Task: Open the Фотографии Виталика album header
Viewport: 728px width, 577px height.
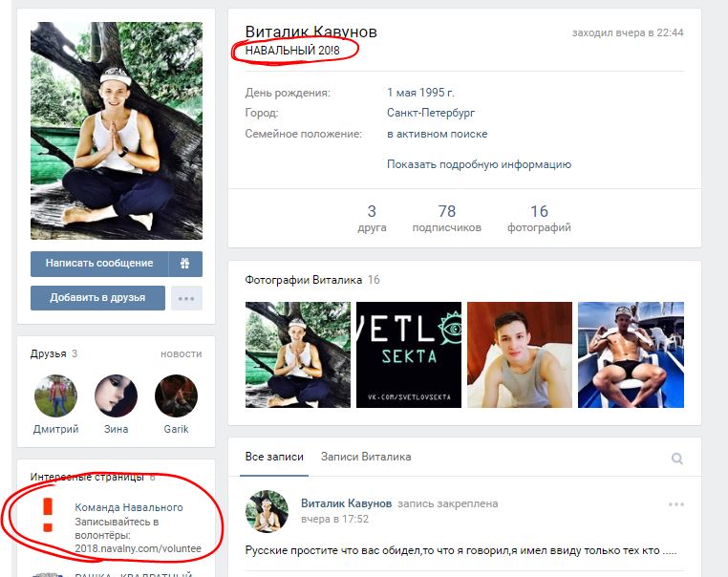Action: coord(303,280)
